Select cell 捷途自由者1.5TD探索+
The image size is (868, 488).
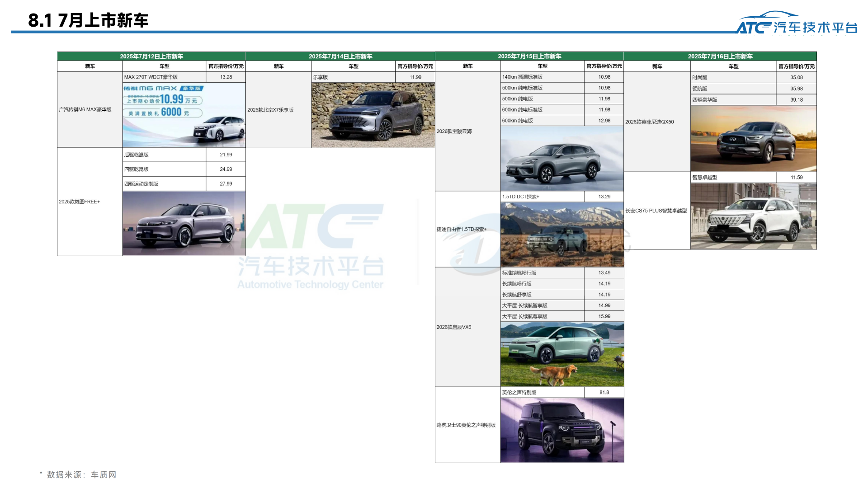468,229
